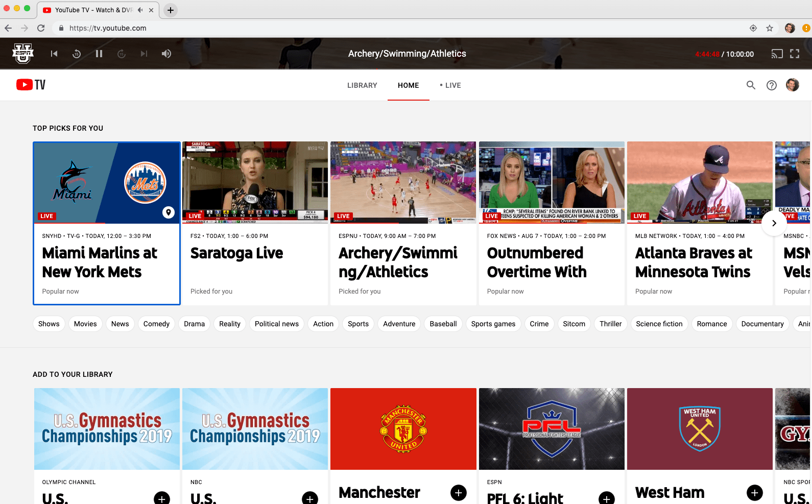This screenshot has height=504, width=812.
Task: Open the Chrome profile avatar
Action: (790, 28)
